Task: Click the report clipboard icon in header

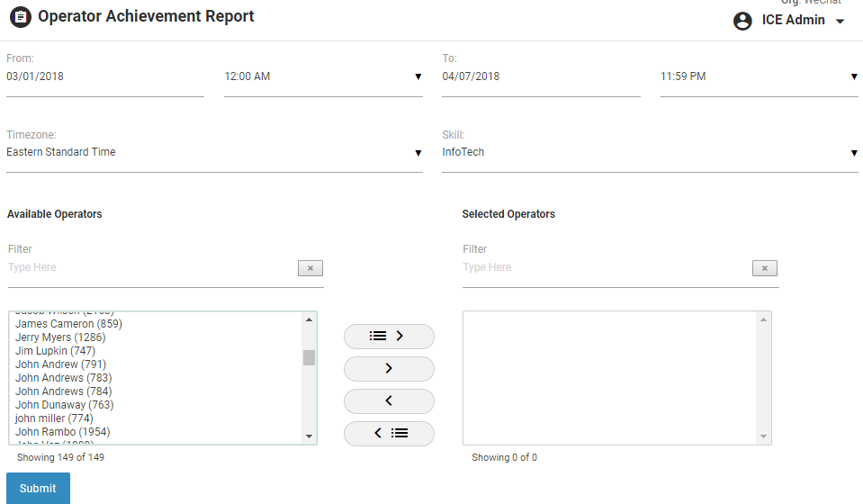Action: tap(20, 17)
